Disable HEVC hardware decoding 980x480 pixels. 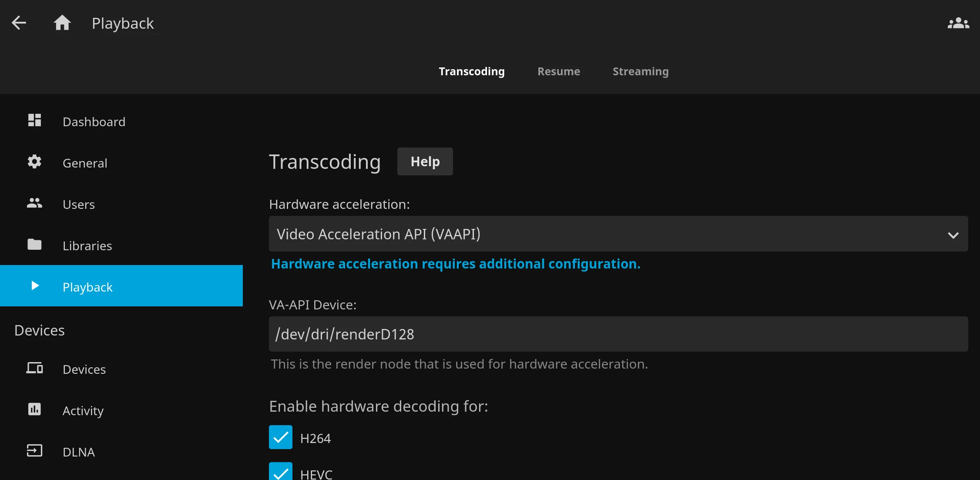click(x=281, y=473)
